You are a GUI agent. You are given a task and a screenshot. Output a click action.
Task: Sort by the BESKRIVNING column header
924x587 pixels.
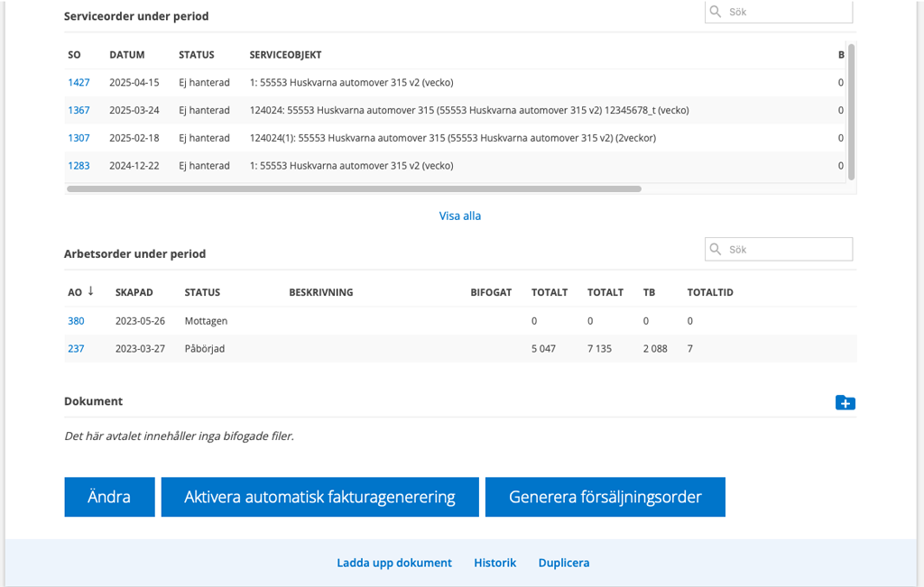click(x=320, y=293)
